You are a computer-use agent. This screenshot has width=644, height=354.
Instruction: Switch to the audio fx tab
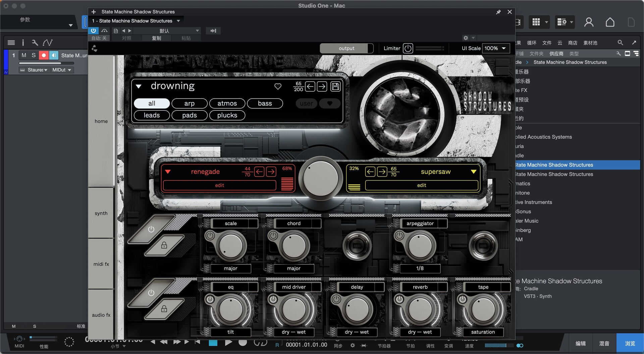coord(101,315)
